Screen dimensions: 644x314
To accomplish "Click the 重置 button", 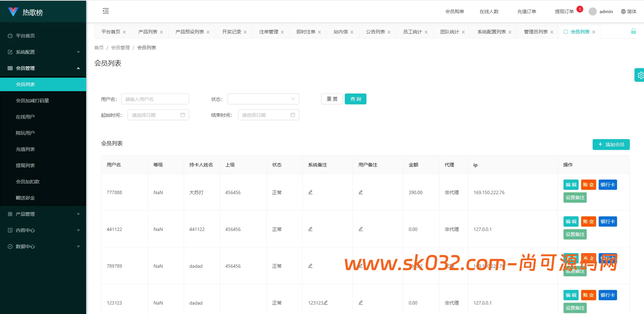I will coord(332,99).
